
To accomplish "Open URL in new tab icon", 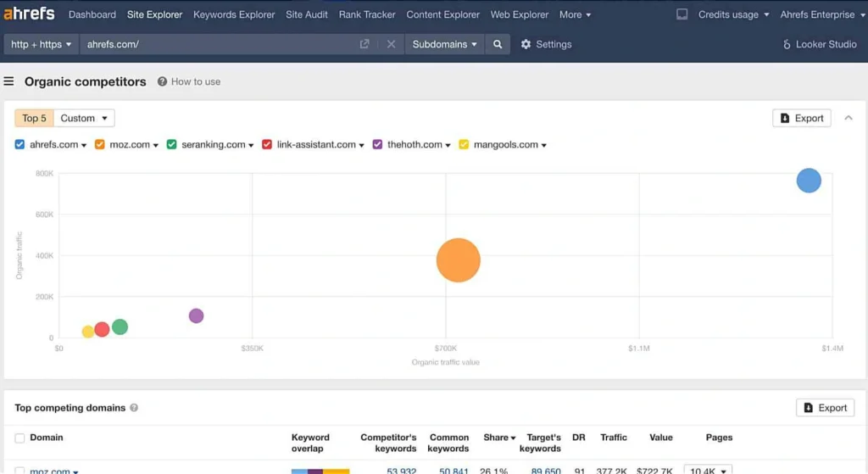I will [364, 44].
